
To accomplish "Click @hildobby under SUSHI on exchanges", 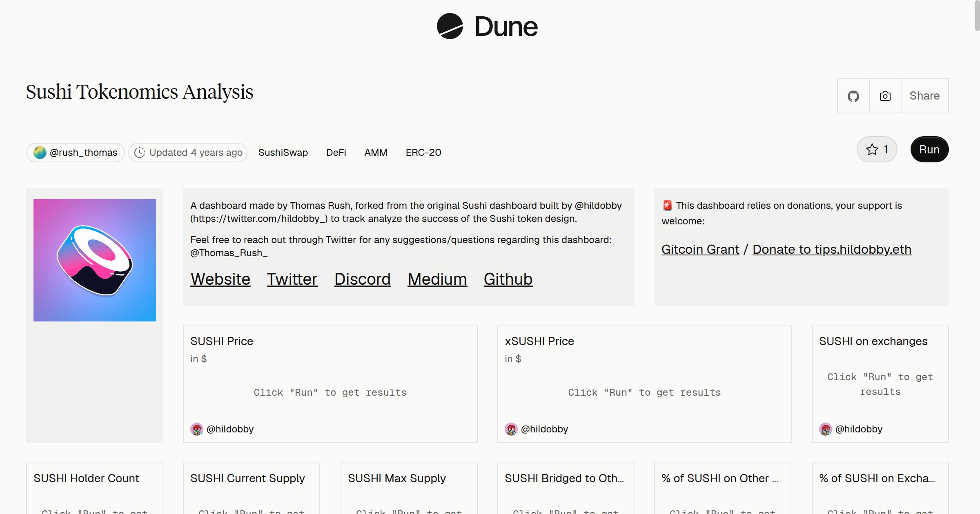I will tap(859, 429).
